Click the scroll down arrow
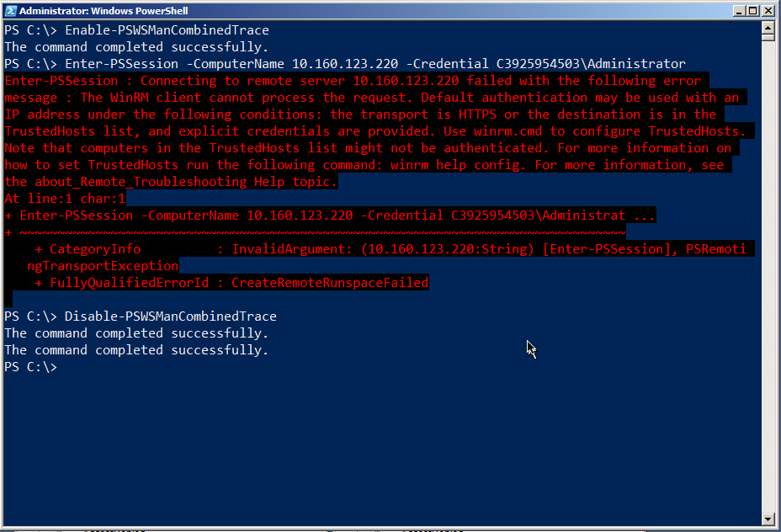 point(768,519)
